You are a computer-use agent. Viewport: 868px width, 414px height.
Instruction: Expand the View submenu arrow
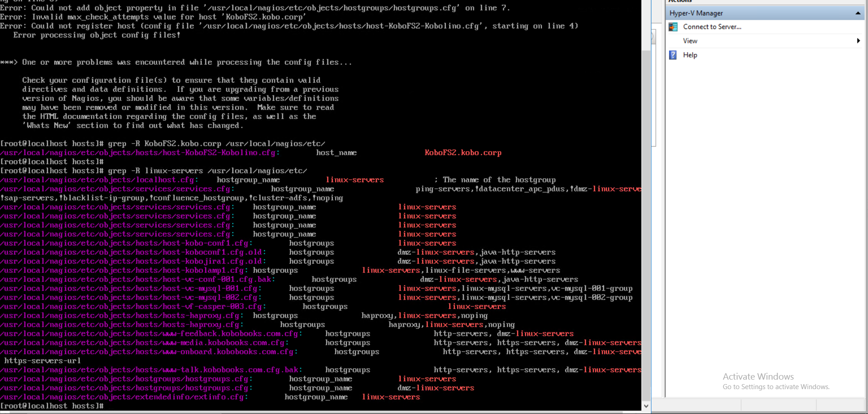(858, 41)
